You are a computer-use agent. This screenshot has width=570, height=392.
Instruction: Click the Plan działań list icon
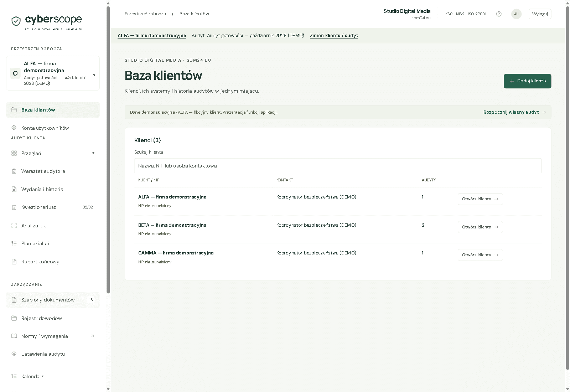click(x=14, y=243)
